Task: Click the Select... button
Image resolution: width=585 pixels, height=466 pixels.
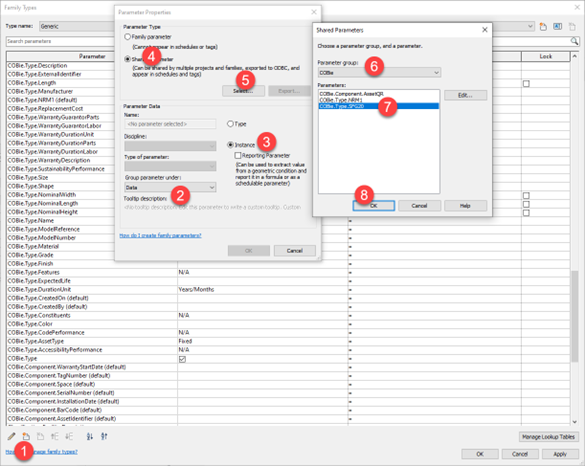Action: (x=244, y=91)
